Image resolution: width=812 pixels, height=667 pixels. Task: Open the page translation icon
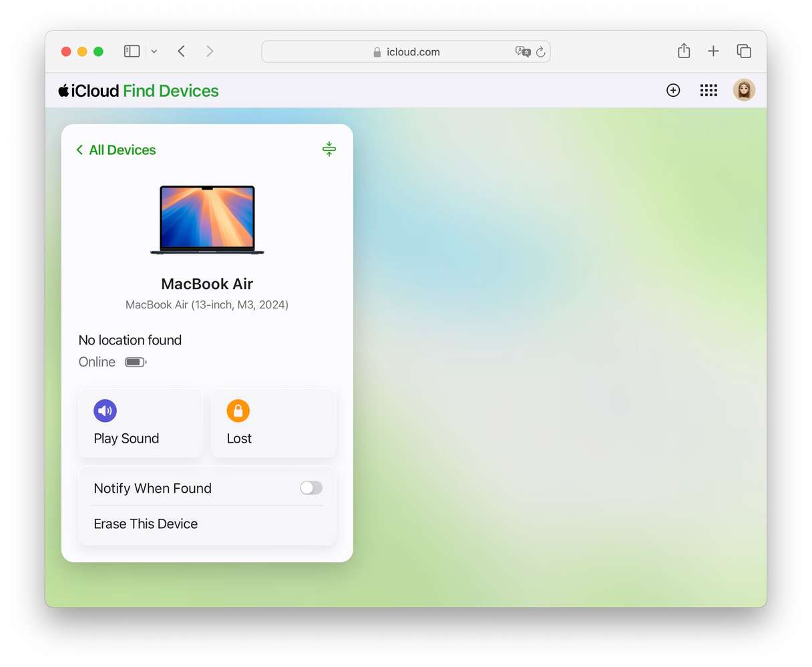click(x=523, y=51)
